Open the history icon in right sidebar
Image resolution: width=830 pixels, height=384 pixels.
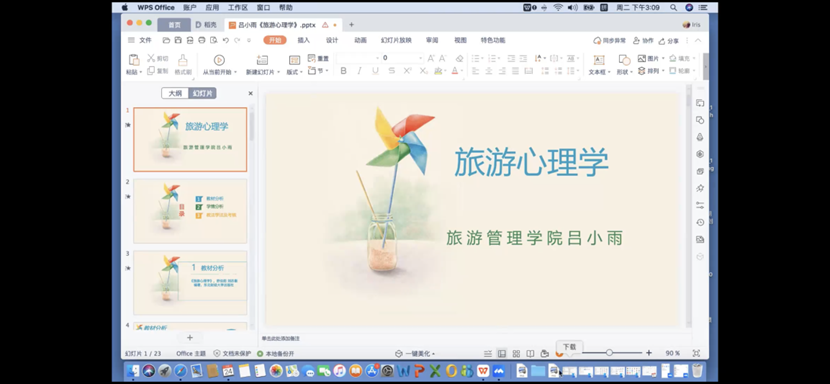coord(700,222)
